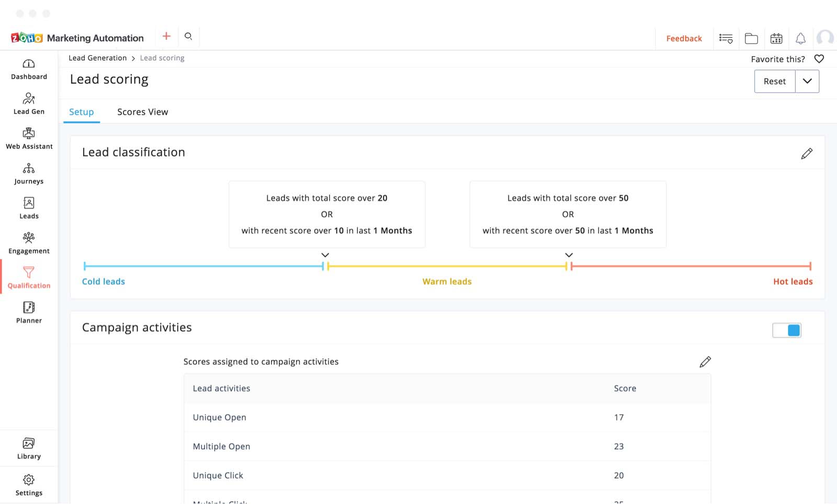The width and height of the screenshot is (837, 504).
Task: Switch to the Scores View tab
Action: pyautogui.click(x=142, y=112)
